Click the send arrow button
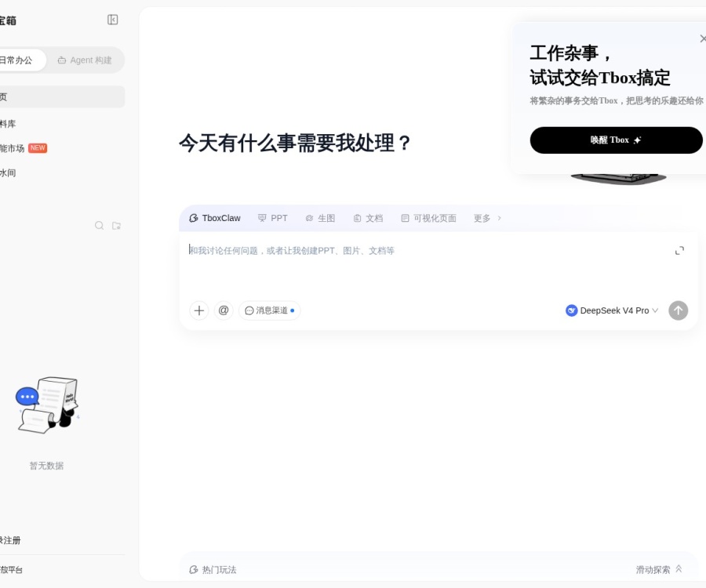706x588 pixels. tap(678, 310)
